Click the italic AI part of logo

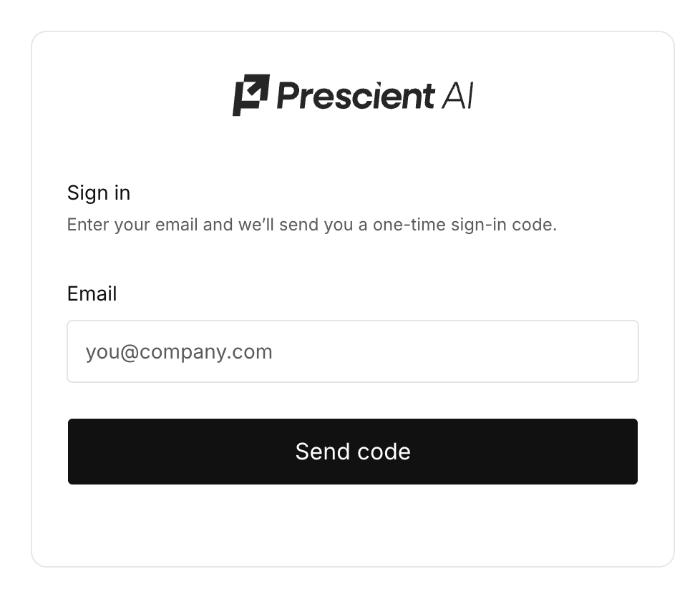(x=457, y=96)
